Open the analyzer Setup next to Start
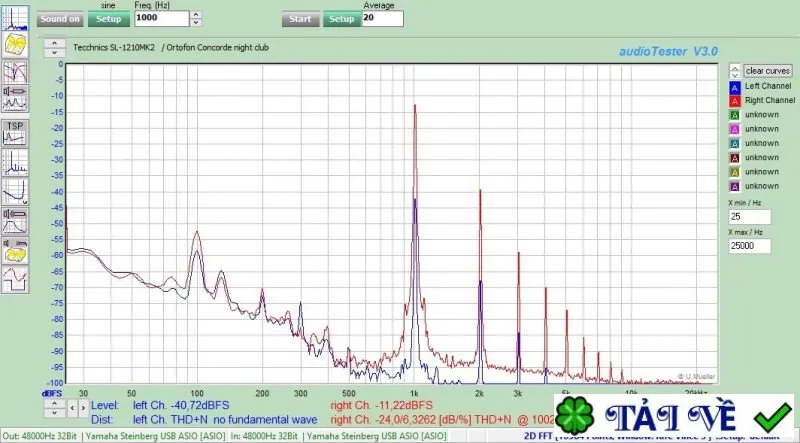The width and height of the screenshot is (800, 443). click(x=342, y=19)
